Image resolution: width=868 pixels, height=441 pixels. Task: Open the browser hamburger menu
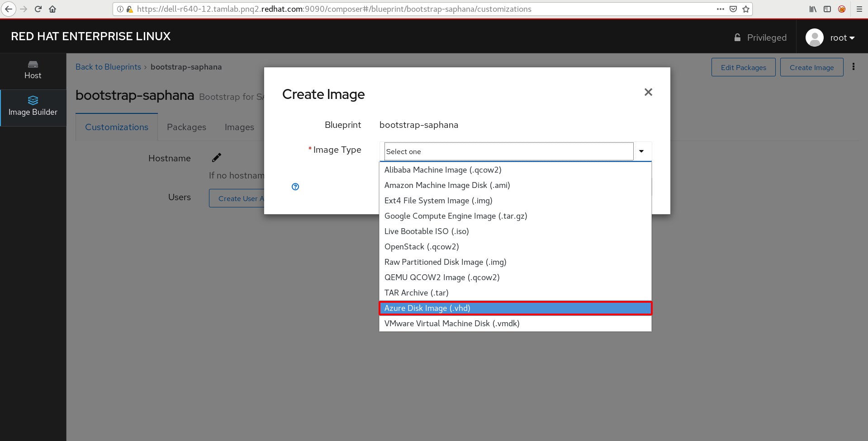click(x=859, y=9)
